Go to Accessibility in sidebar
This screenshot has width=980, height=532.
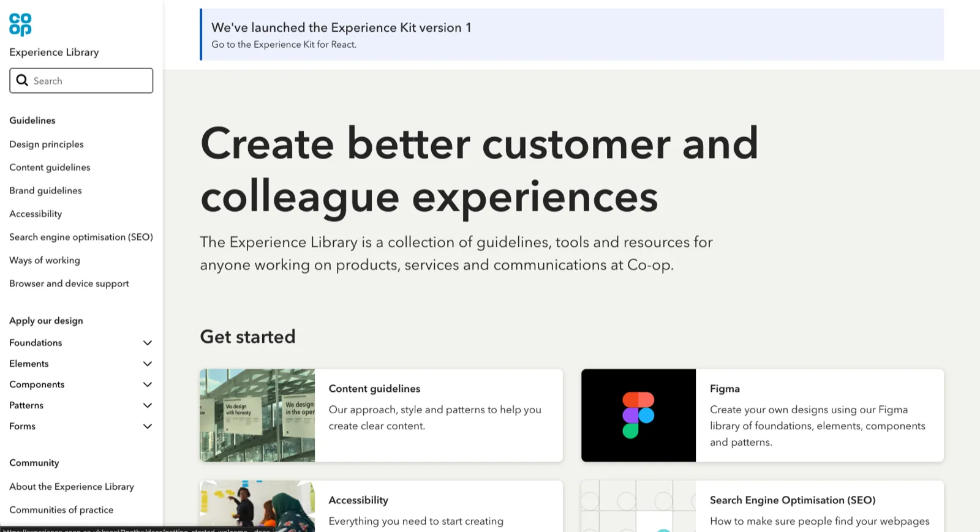point(36,214)
